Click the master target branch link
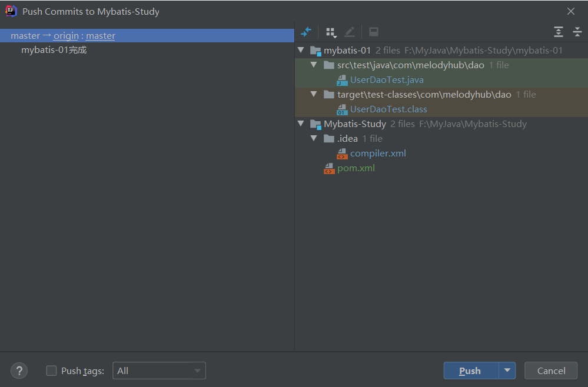The image size is (588, 387). point(101,36)
